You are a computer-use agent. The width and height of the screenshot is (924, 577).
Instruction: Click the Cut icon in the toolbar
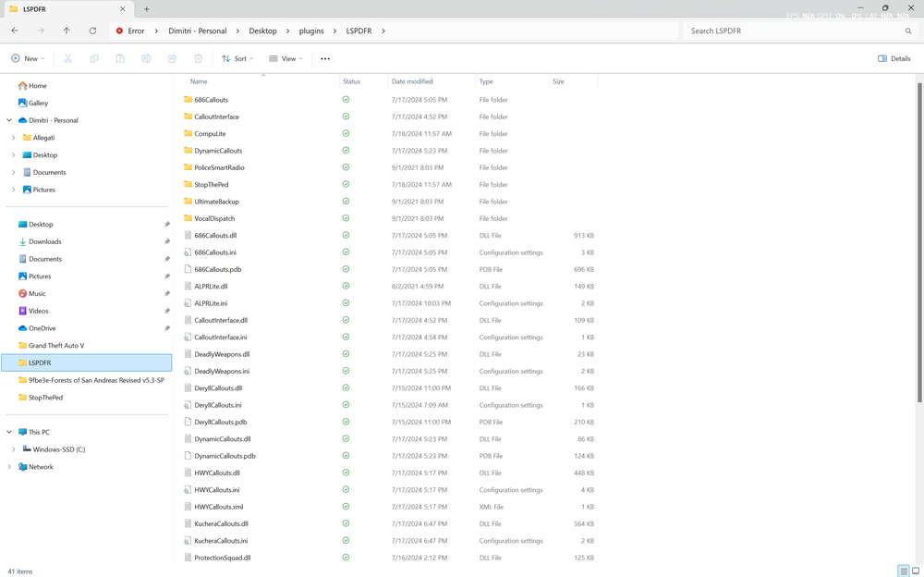[x=67, y=57]
